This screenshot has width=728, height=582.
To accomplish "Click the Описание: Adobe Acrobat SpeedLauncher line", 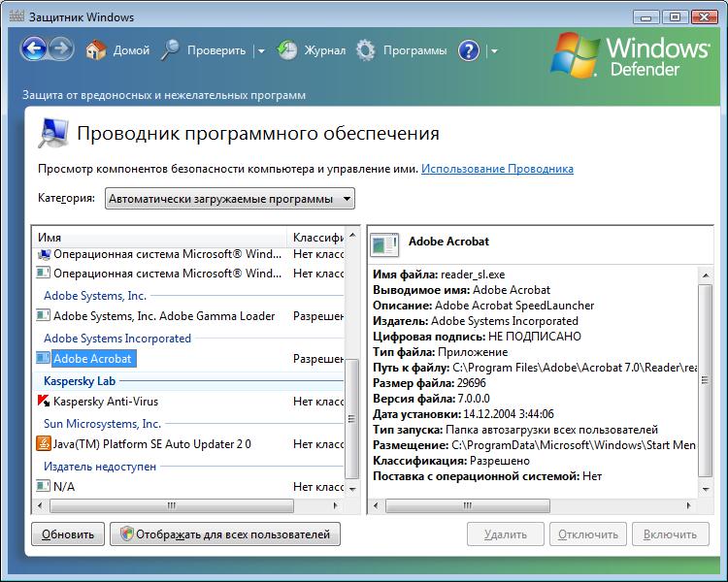I will tap(483, 306).
